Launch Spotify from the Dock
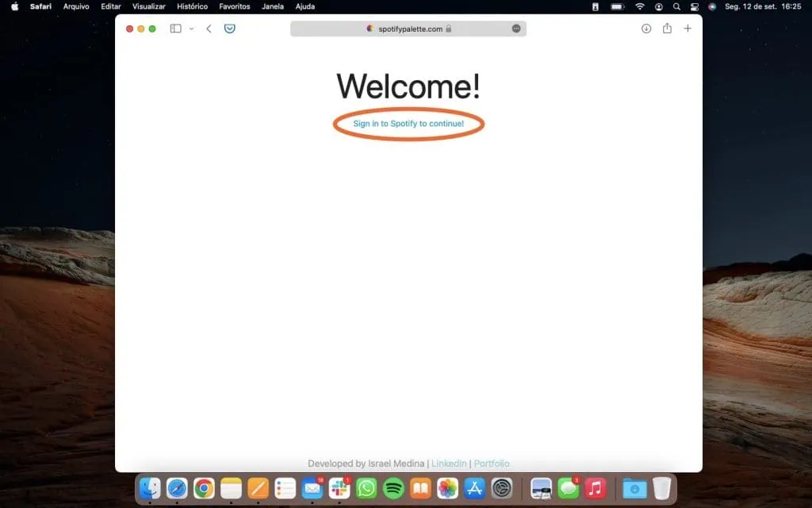The height and width of the screenshot is (508, 812). tap(393, 488)
